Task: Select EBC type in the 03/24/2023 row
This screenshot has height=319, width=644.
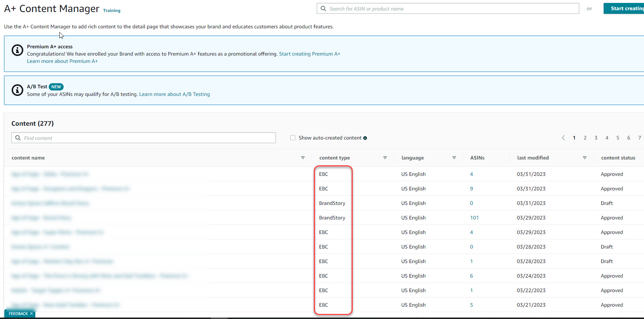Action: [x=324, y=276]
